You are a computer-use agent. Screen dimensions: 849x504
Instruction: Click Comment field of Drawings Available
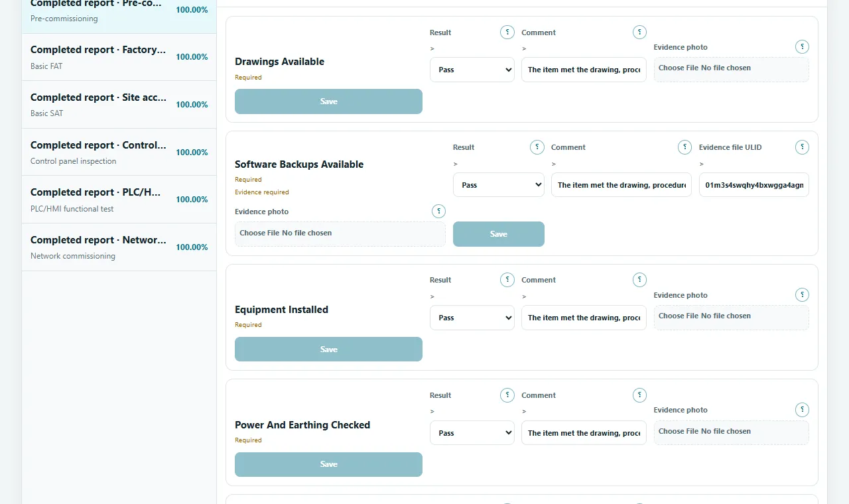coord(584,70)
